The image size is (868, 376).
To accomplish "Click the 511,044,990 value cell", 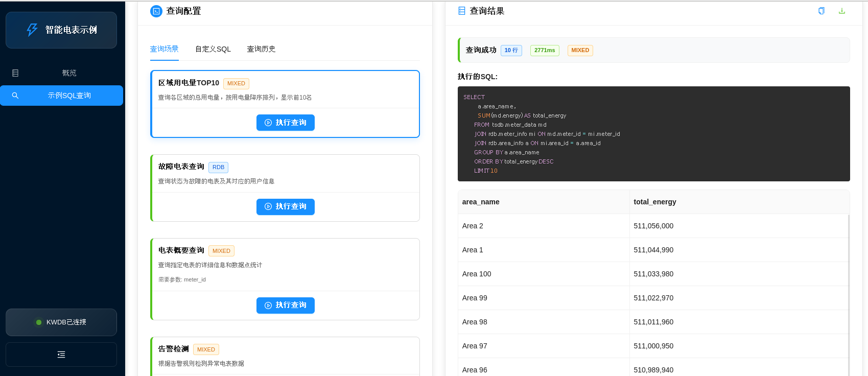I will [x=740, y=250].
